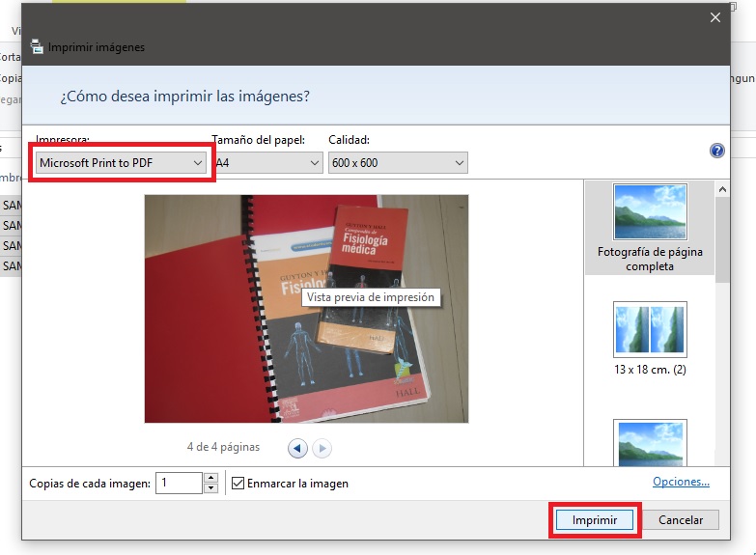
Task: Uncheck the Enmarcar la imagen checkbox
Action: click(238, 484)
